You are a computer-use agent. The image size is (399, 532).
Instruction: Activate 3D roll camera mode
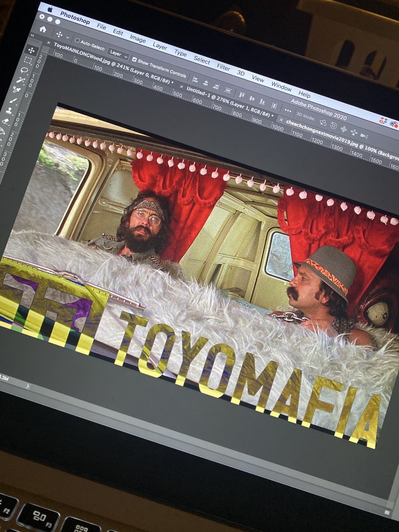pyautogui.click(x=333, y=125)
